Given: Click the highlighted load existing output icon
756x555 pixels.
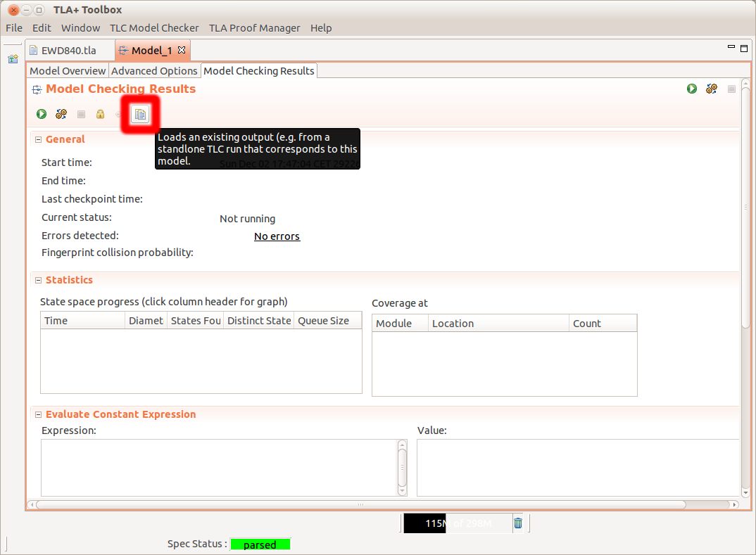Looking at the screenshot, I should pos(139,113).
